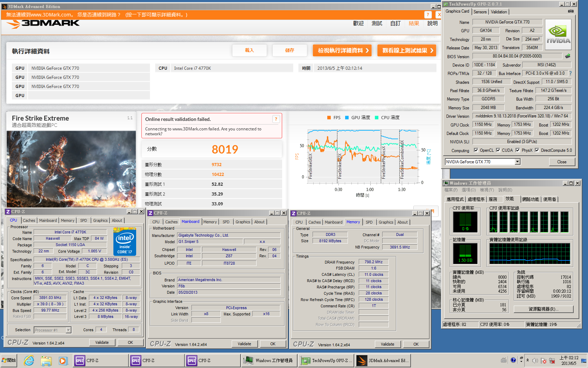Viewport: 588px width, 368px height.
Task: Click the cyan CPU 溫度 legend swatch
Action: coord(377,118)
